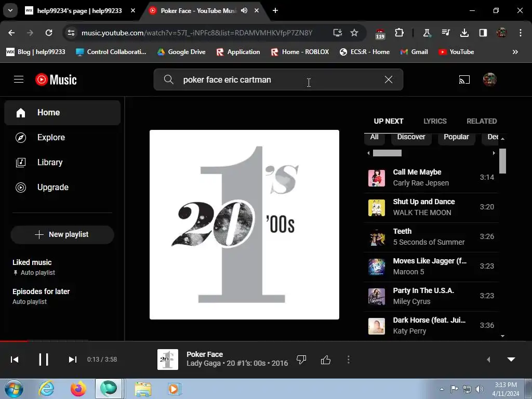Play Dark Horse by Katy Perry
Screen dimensions: 532x399
(x=431, y=326)
